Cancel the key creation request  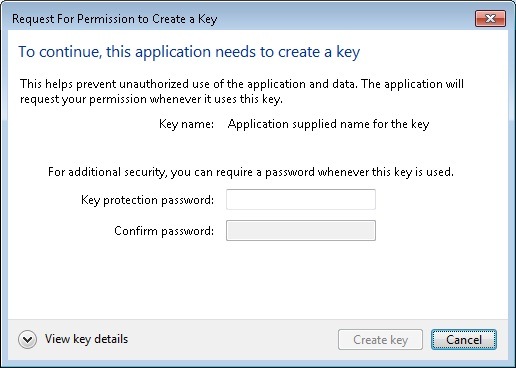coord(464,340)
